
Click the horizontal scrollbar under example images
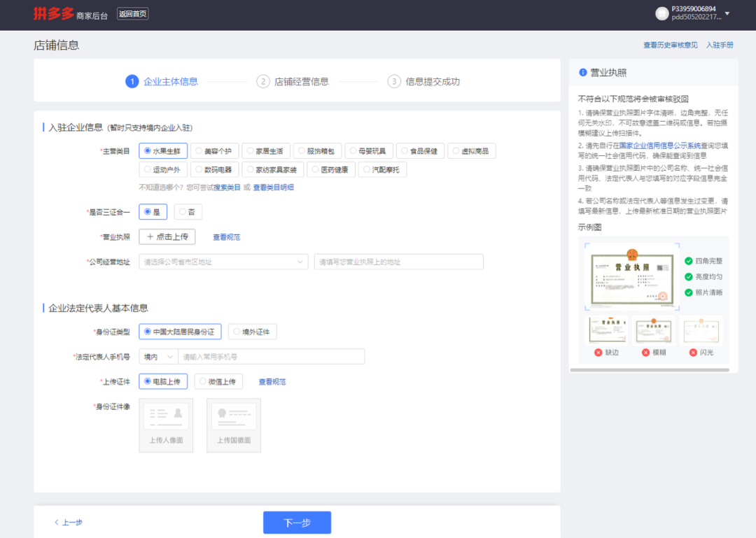pos(649,369)
